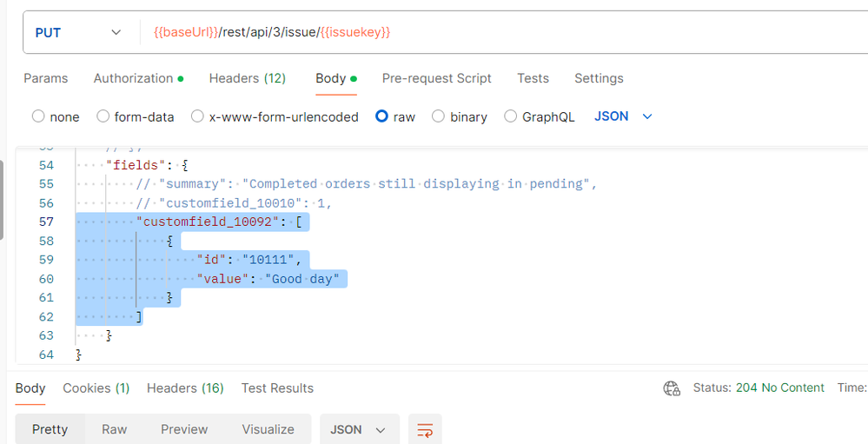Open the response Body tab

coord(30,388)
